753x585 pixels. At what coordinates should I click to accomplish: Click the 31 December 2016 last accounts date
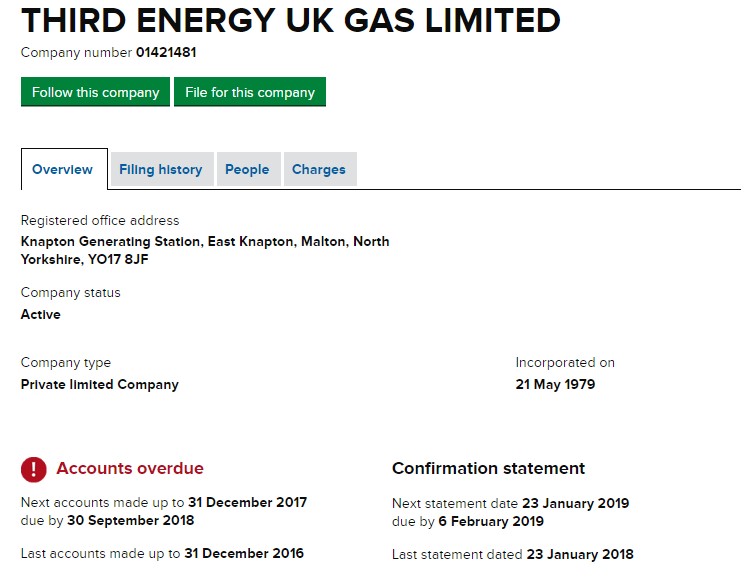[244, 553]
